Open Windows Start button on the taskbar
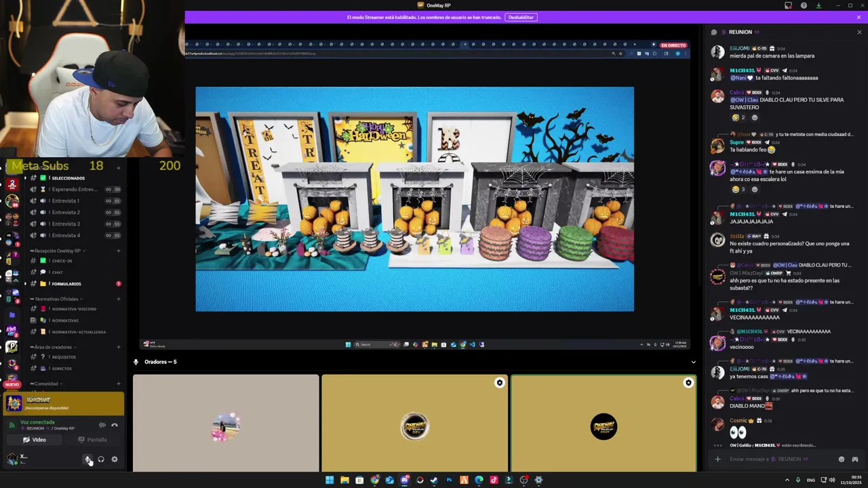868x488 pixels. click(330, 480)
